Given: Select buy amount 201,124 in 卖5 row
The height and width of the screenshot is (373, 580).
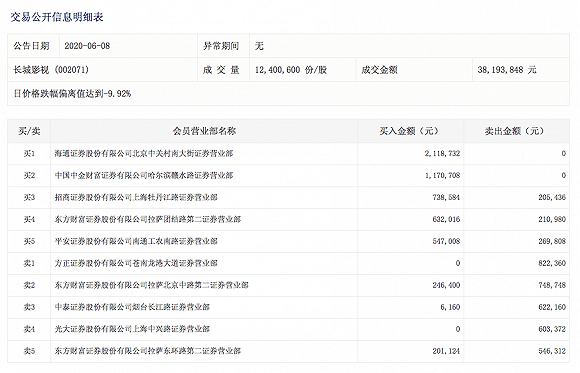Looking at the screenshot, I should (446, 351).
